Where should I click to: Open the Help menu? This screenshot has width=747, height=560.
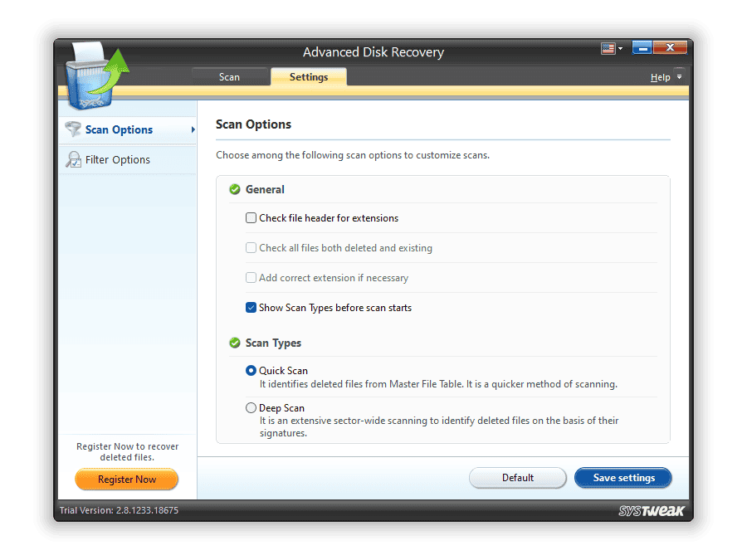point(661,77)
